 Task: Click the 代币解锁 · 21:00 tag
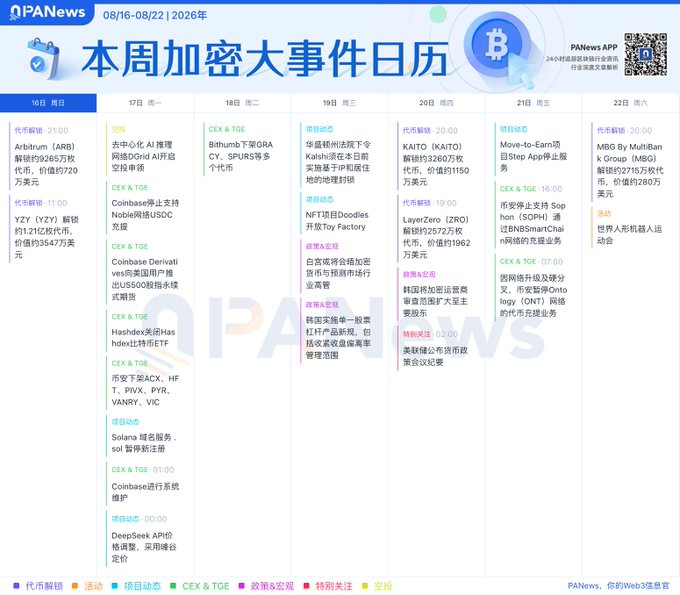(41, 131)
